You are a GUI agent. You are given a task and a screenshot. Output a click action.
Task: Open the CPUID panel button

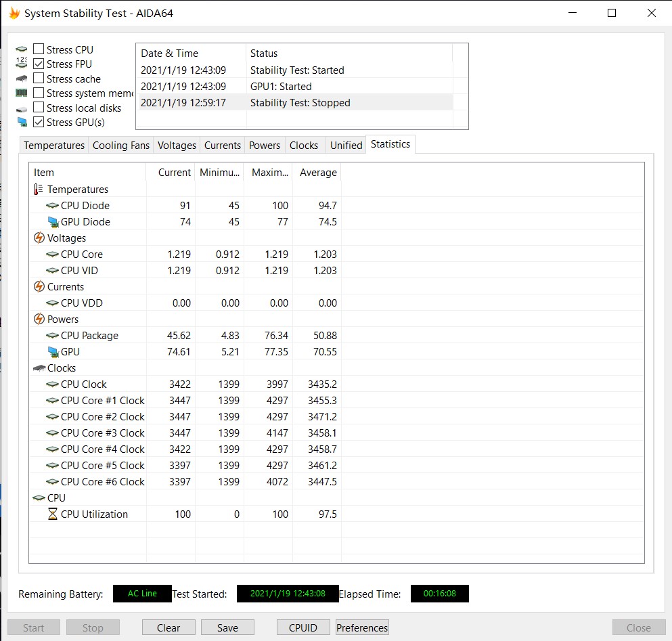[x=303, y=627]
